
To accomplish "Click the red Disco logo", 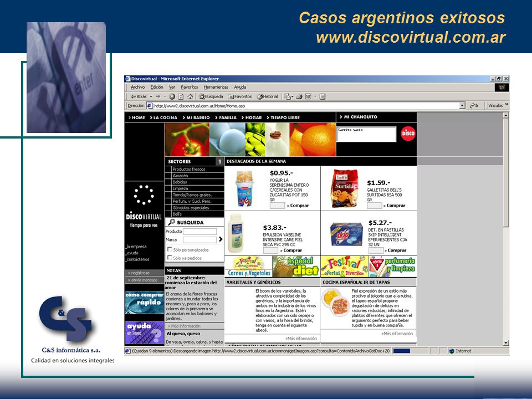I will coord(408,134).
